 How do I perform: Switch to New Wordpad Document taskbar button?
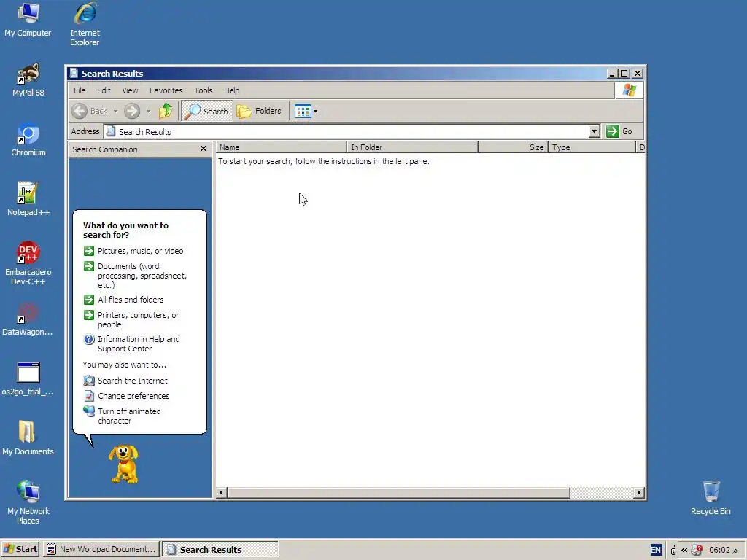tap(101, 550)
